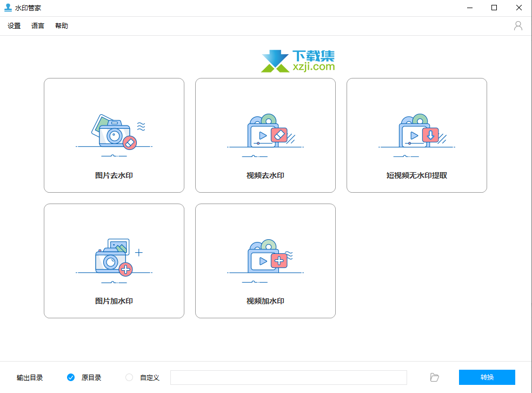Click the video watermark removal eraser icon
Image resolution: width=532 pixels, height=393 pixels.
coord(280,134)
